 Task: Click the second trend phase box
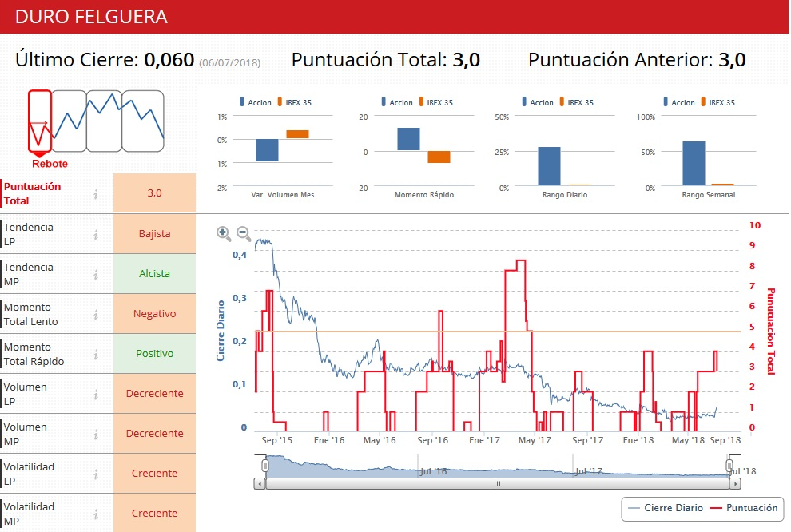[69, 121]
